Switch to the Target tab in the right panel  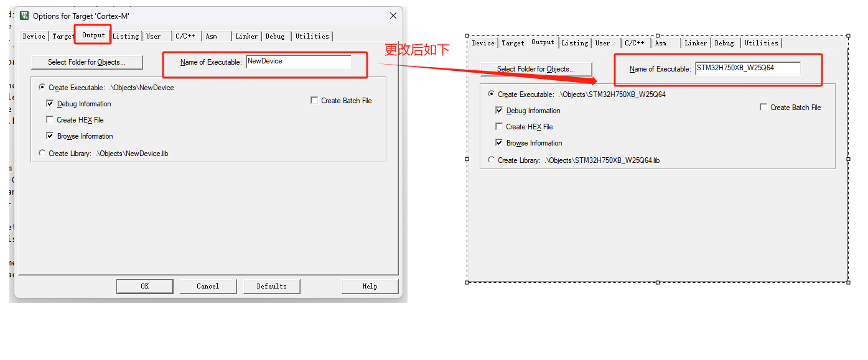click(x=513, y=43)
